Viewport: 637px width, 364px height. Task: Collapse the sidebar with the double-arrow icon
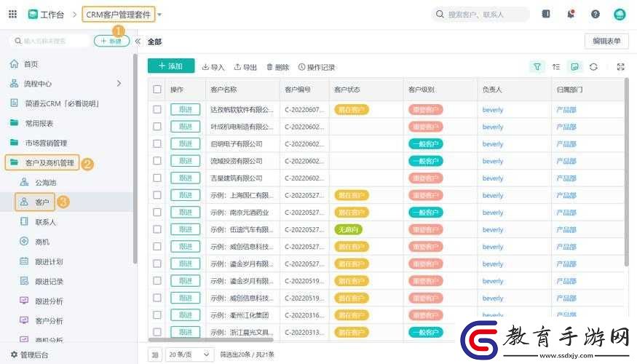pos(138,41)
